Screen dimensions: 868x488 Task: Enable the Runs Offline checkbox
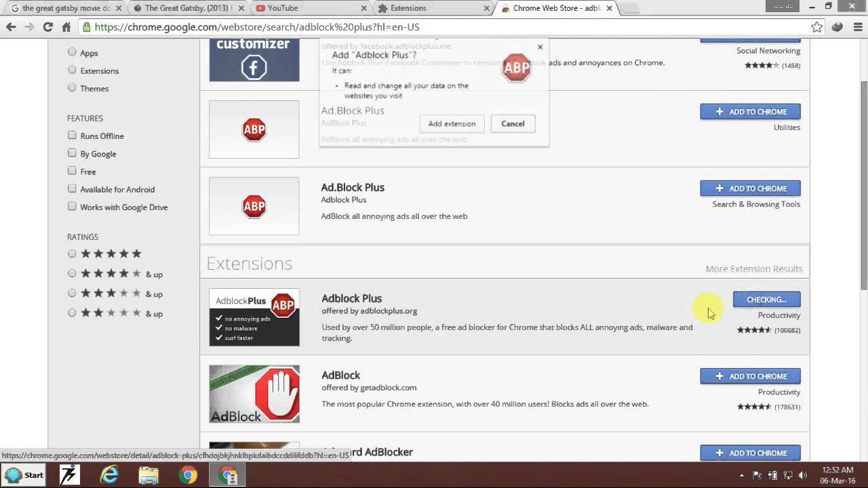72,136
